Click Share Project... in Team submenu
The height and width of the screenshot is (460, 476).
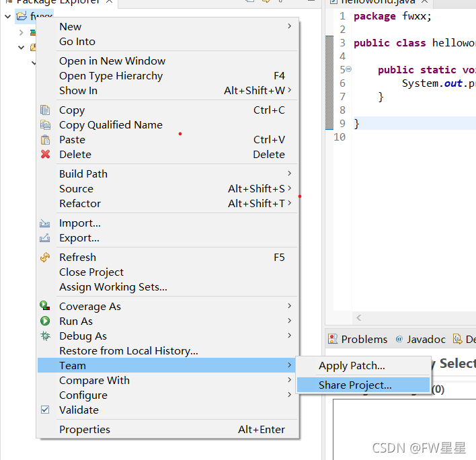point(363,385)
